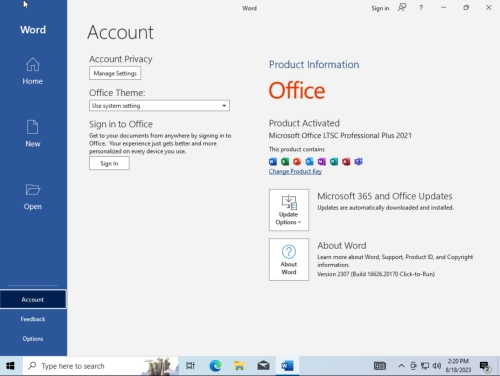
Task: Click the Open folder icon in sidebar
Action: pyautogui.click(x=33, y=190)
